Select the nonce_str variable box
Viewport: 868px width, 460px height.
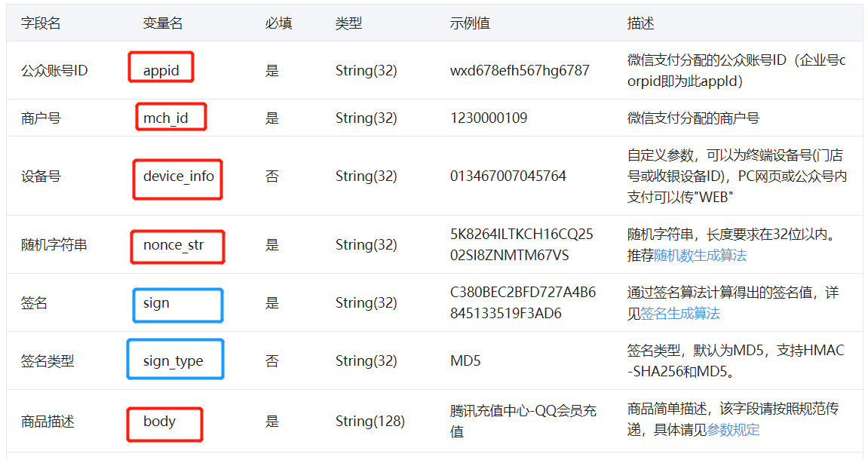[177, 247]
